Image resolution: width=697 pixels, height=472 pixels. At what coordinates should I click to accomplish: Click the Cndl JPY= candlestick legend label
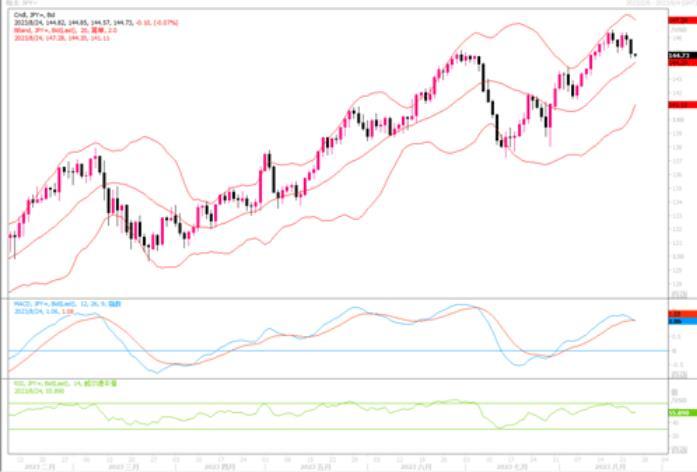[28, 15]
